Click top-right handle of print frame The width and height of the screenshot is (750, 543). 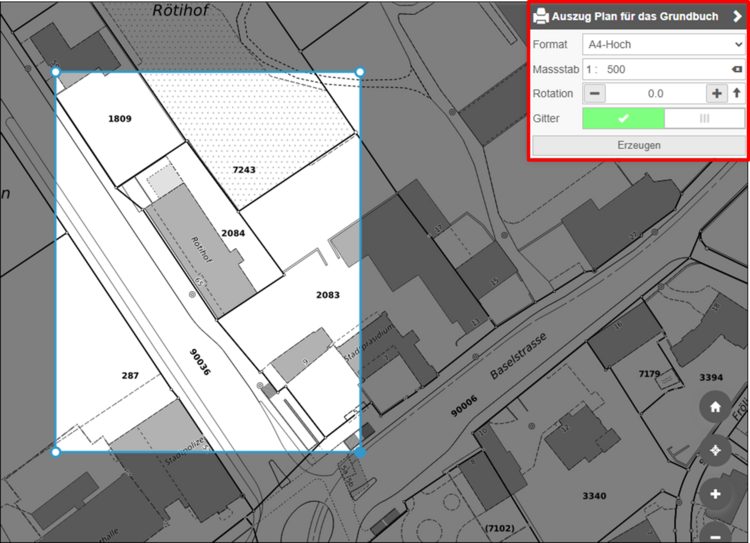pyautogui.click(x=360, y=72)
